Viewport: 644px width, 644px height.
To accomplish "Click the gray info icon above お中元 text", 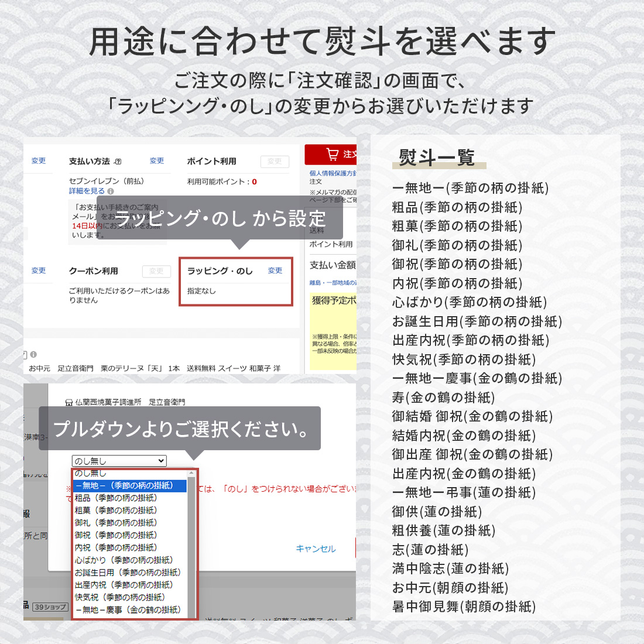I will pyautogui.click(x=33, y=354).
